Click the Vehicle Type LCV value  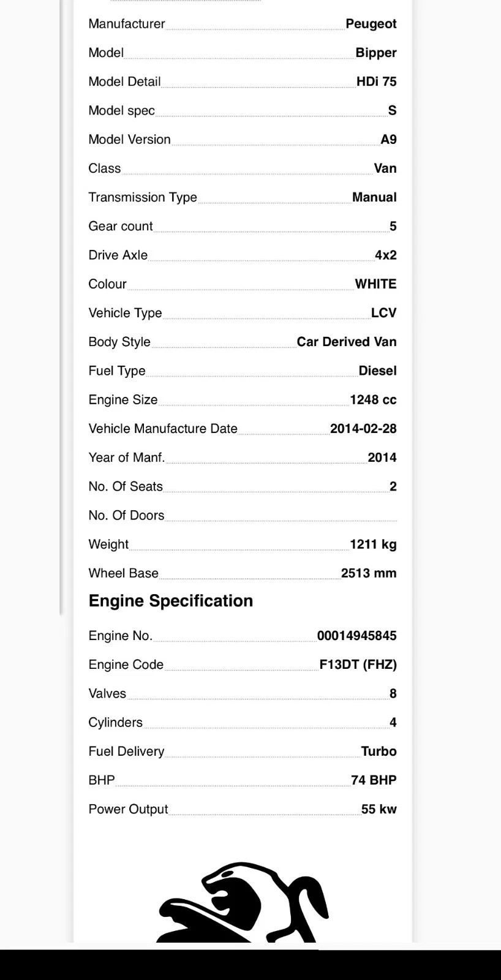(x=384, y=313)
